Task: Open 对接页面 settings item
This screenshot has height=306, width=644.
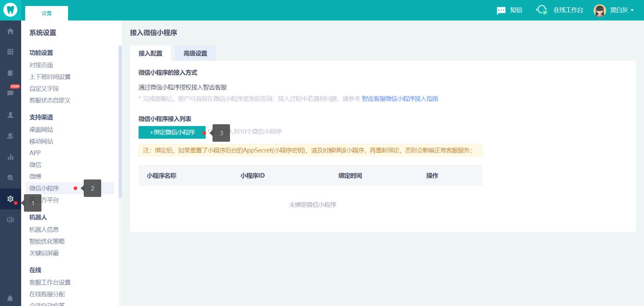Action: click(x=41, y=65)
